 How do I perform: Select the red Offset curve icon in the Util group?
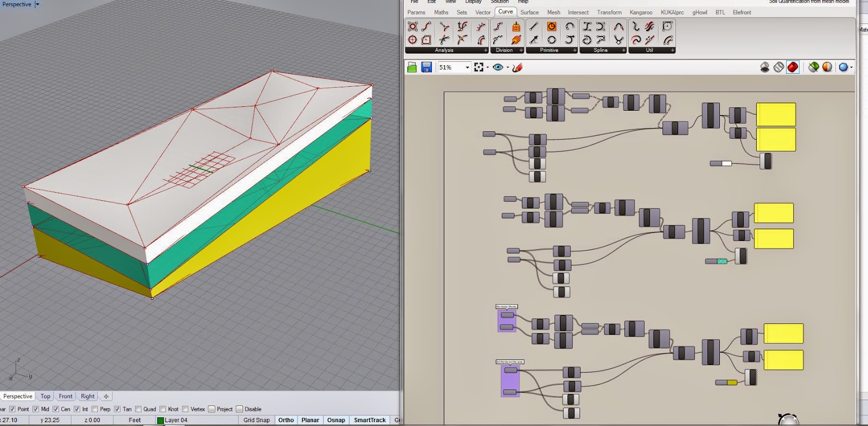point(650,27)
